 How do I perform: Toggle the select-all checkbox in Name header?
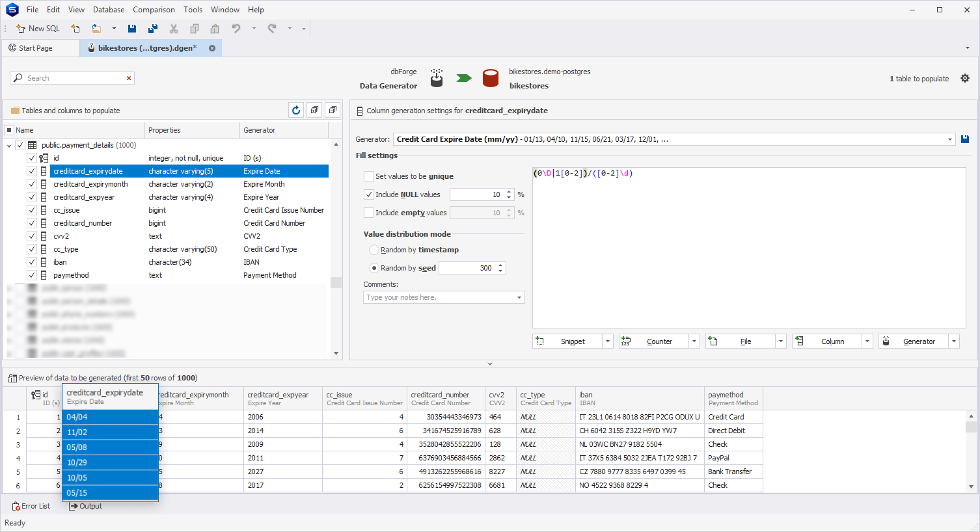[9, 130]
